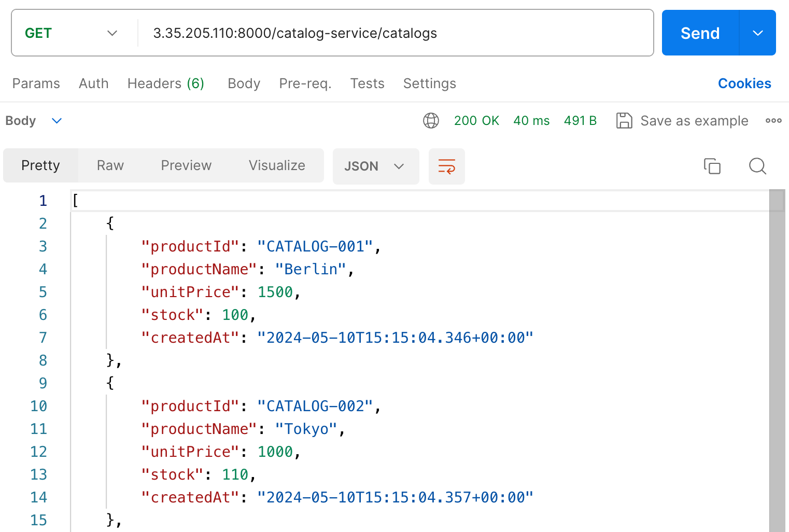Open the Tests tab
Image resolution: width=789 pixels, height=532 pixels.
tap(368, 83)
